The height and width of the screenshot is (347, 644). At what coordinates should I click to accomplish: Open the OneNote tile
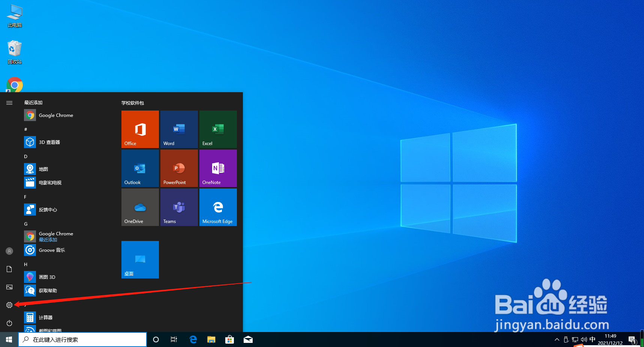tap(218, 168)
